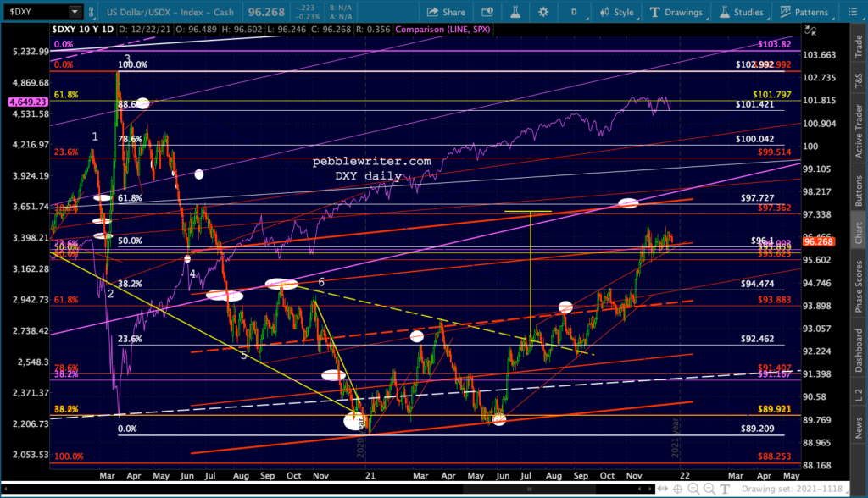
Task: Select the text drawing T tool at bottom
Action: point(725,490)
